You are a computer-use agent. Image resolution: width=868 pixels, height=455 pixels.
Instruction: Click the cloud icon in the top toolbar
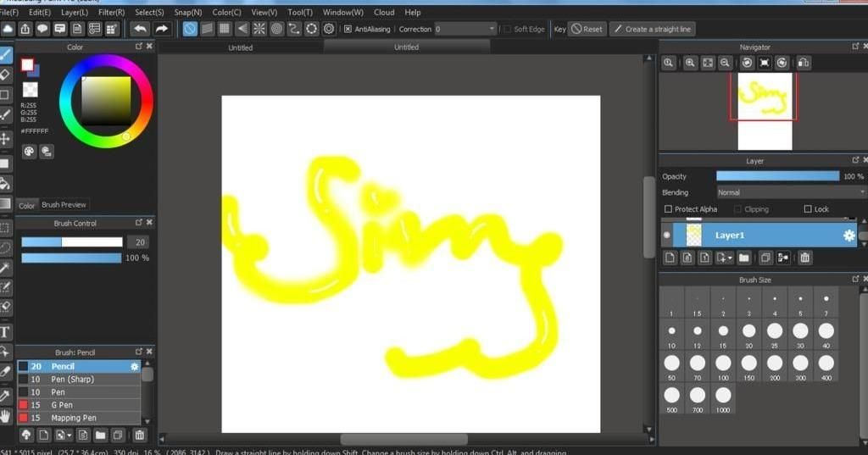click(x=8, y=29)
